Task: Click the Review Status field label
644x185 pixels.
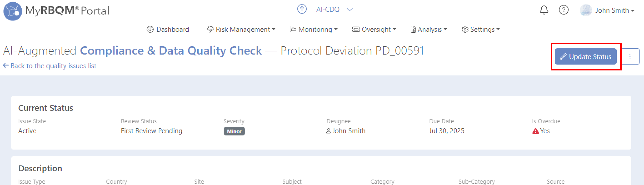Action: tap(139, 121)
